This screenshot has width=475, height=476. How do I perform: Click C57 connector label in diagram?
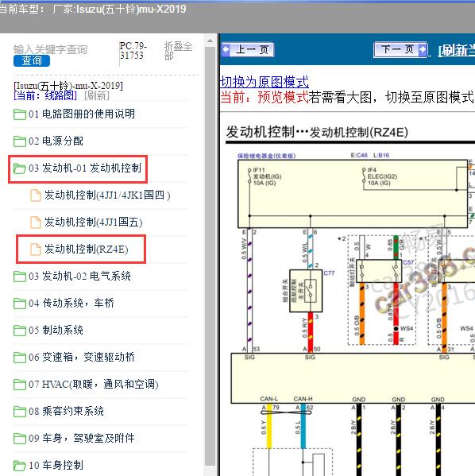tap(408, 262)
